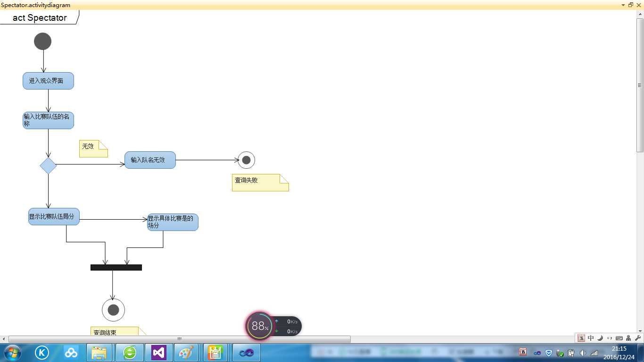The height and width of the screenshot is (362, 644).
Task: Close the Spectator.activitydiagram document
Action: (638, 5)
